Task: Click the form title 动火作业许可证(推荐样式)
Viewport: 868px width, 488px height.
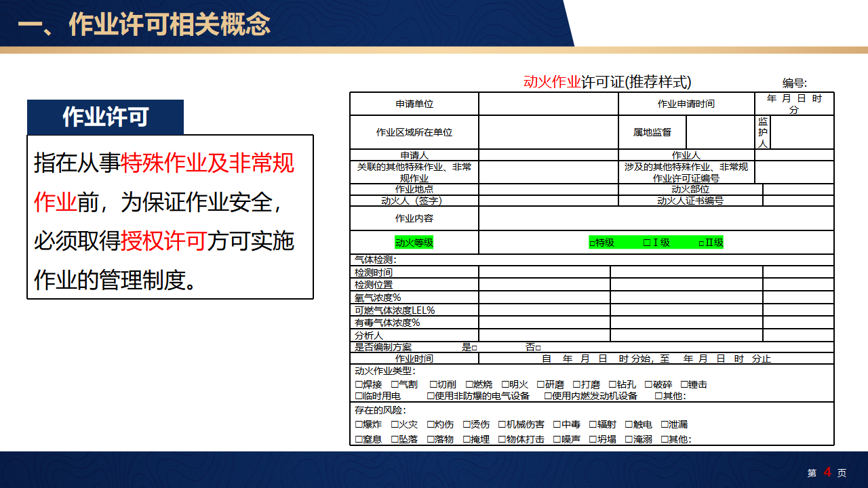Action: [608, 82]
